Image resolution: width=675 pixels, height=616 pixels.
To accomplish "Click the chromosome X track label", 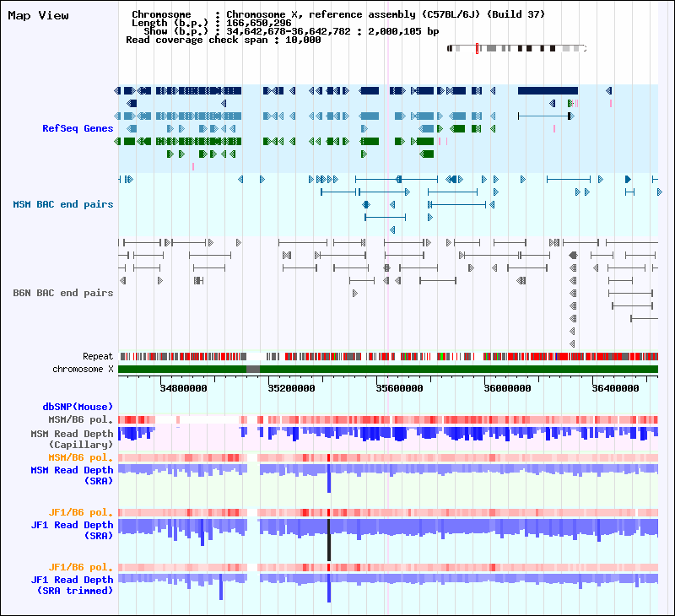I will [x=83, y=370].
